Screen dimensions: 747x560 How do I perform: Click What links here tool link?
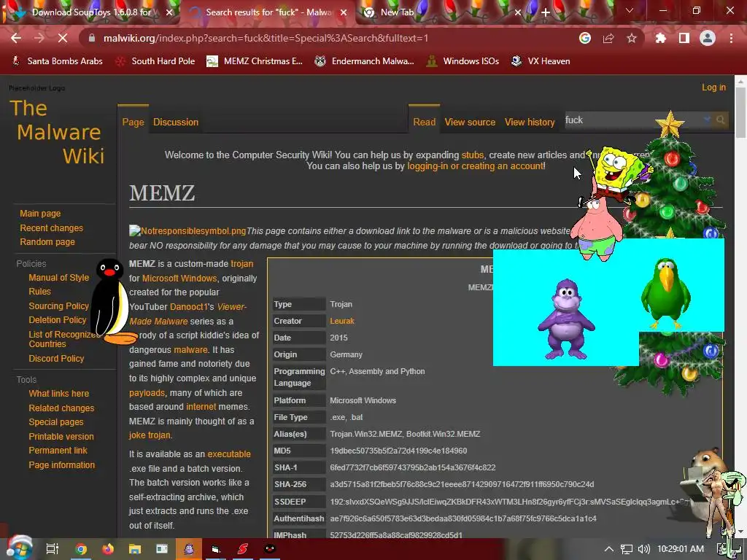coord(58,393)
